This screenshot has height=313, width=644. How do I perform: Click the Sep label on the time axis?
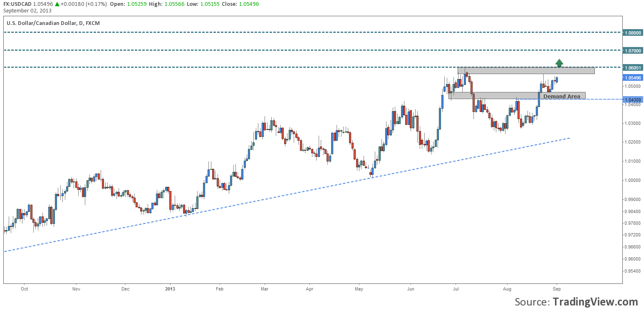pyautogui.click(x=557, y=288)
